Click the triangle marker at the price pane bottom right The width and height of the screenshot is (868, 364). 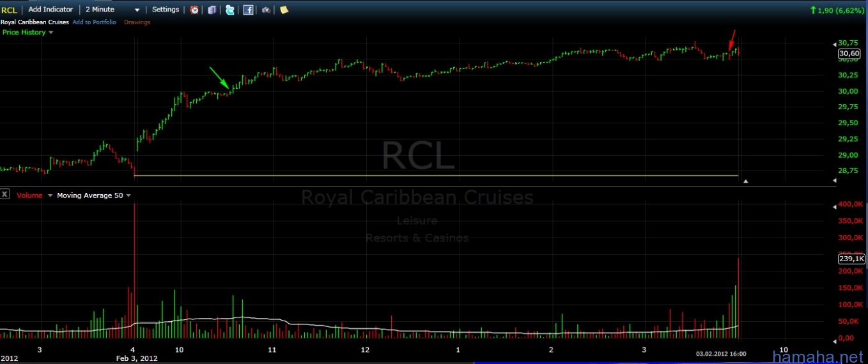click(834, 181)
